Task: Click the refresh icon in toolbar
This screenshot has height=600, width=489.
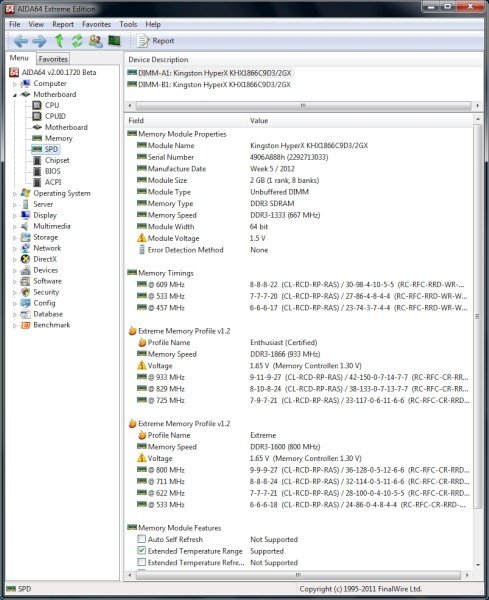Action: (77, 41)
